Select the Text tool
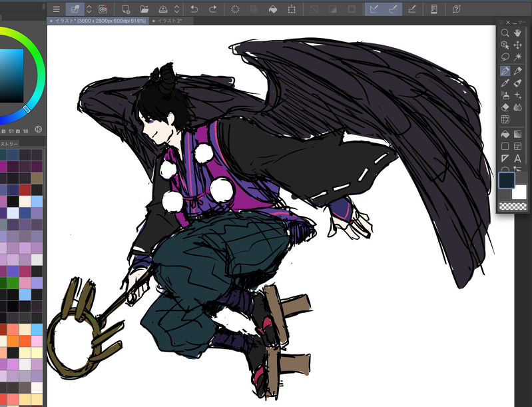Image resolution: width=532 pixels, height=407 pixels. click(x=517, y=159)
